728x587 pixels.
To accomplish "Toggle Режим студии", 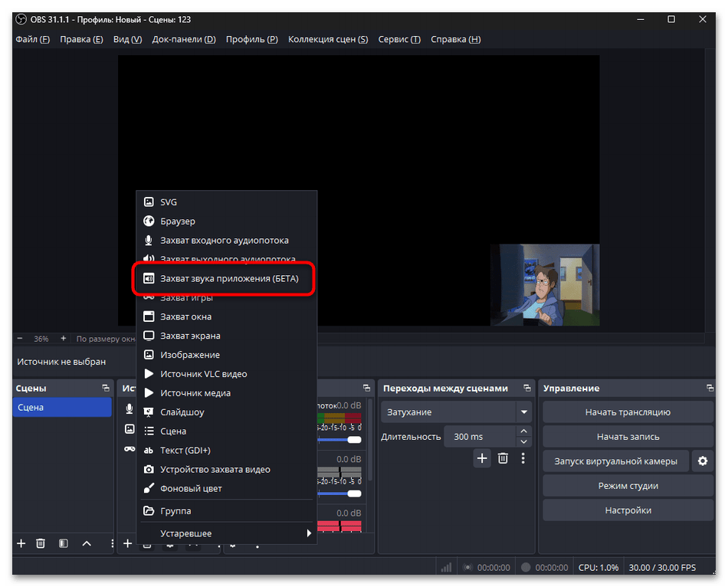I will click(x=628, y=486).
